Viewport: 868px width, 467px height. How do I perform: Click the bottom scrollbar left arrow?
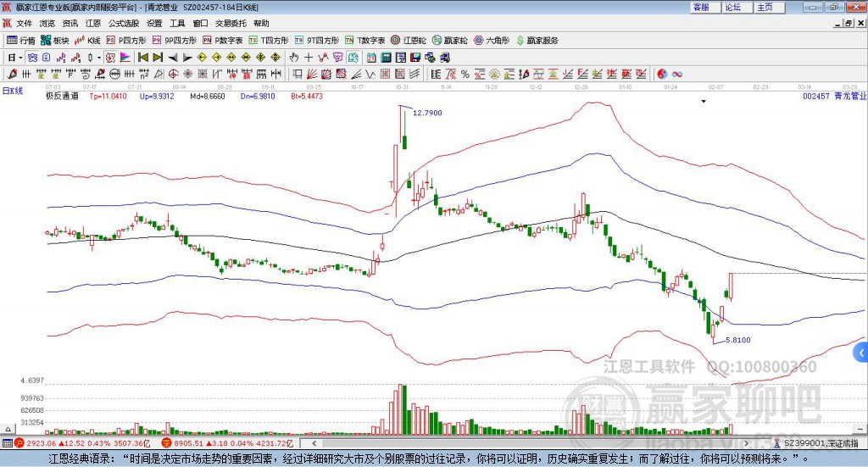[x=314, y=442]
